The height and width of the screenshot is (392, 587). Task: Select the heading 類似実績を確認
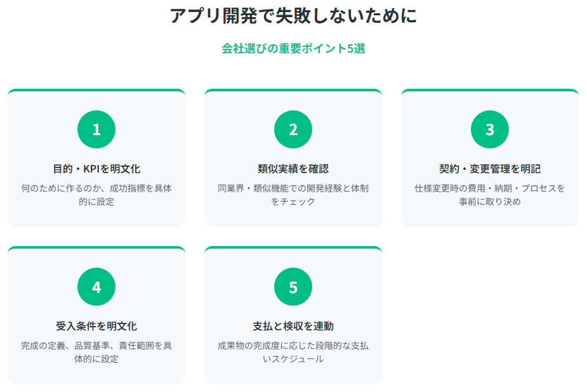click(293, 169)
